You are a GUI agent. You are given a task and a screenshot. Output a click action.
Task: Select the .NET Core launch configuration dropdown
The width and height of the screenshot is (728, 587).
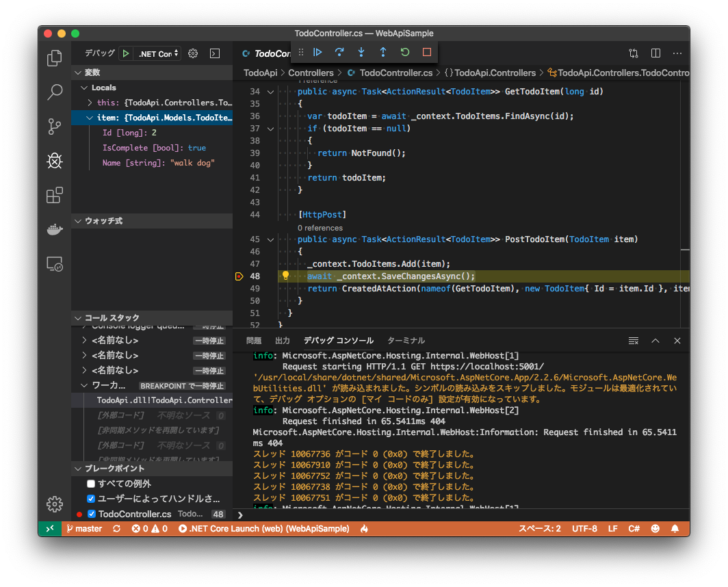point(158,54)
